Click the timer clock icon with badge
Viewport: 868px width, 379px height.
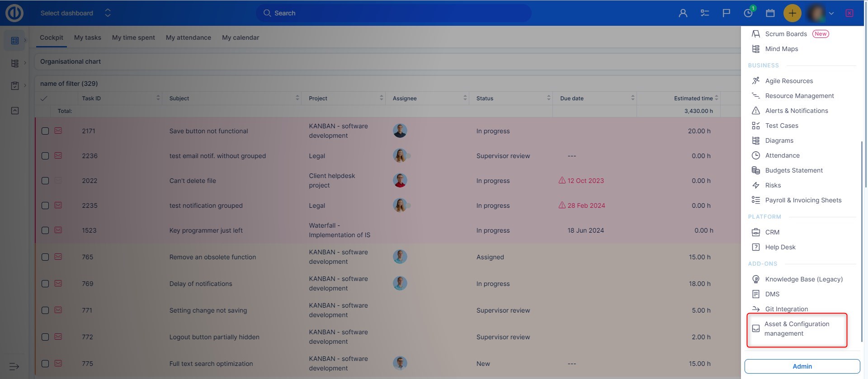[x=748, y=13]
